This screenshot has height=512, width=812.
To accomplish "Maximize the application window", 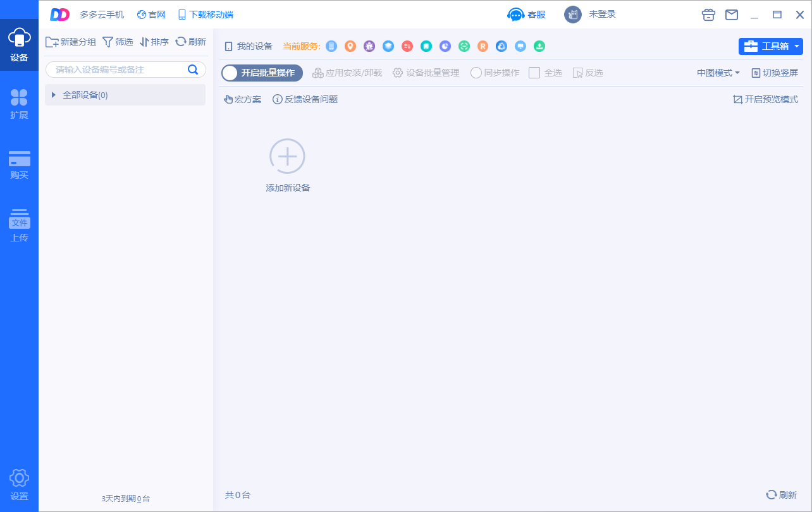I will tap(777, 15).
